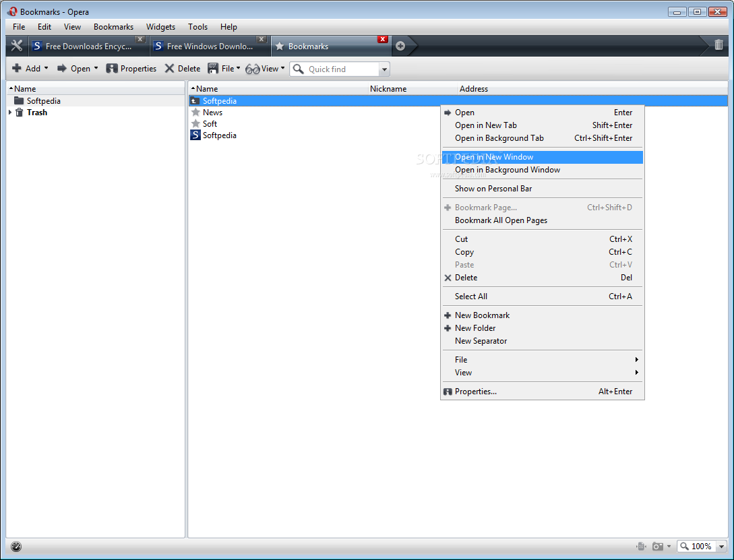
Task: Open the Bookmarks menu
Action: click(113, 27)
